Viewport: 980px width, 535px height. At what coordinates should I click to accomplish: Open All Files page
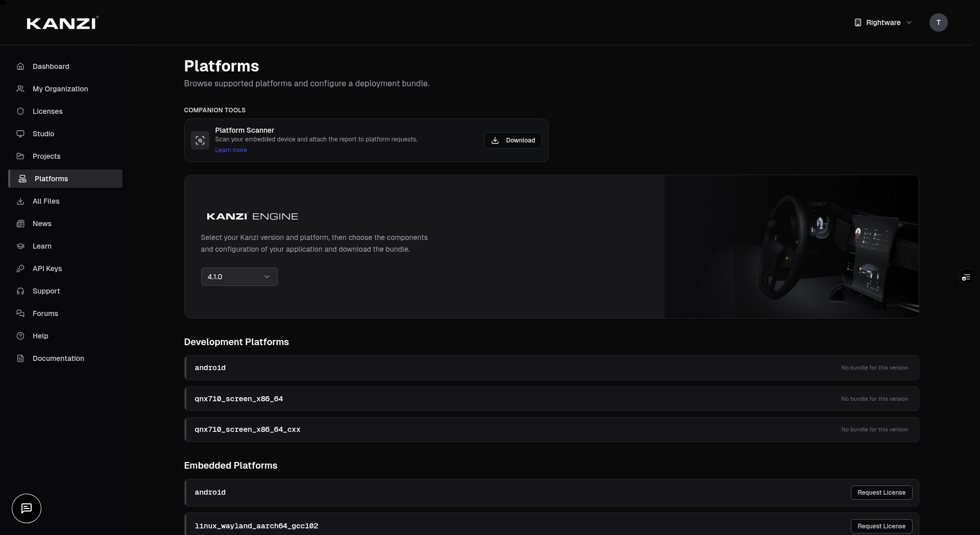(x=65, y=201)
